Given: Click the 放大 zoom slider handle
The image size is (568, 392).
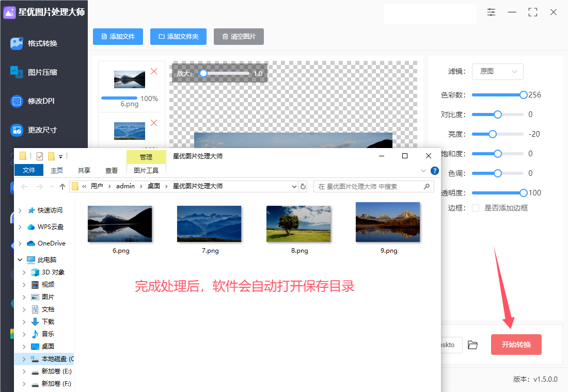Looking at the screenshot, I should pos(203,73).
